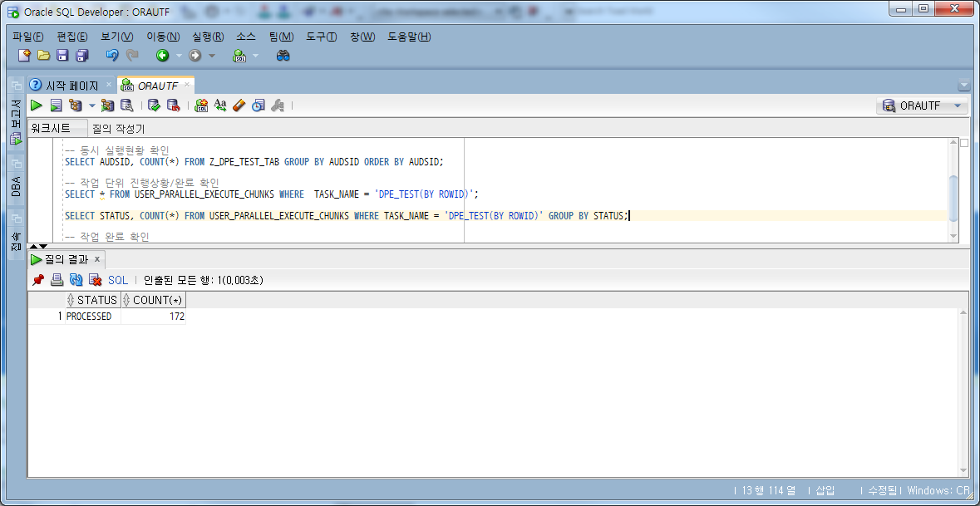Open the 파일(F) menu
This screenshot has width=980, height=506.
[x=28, y=37]
